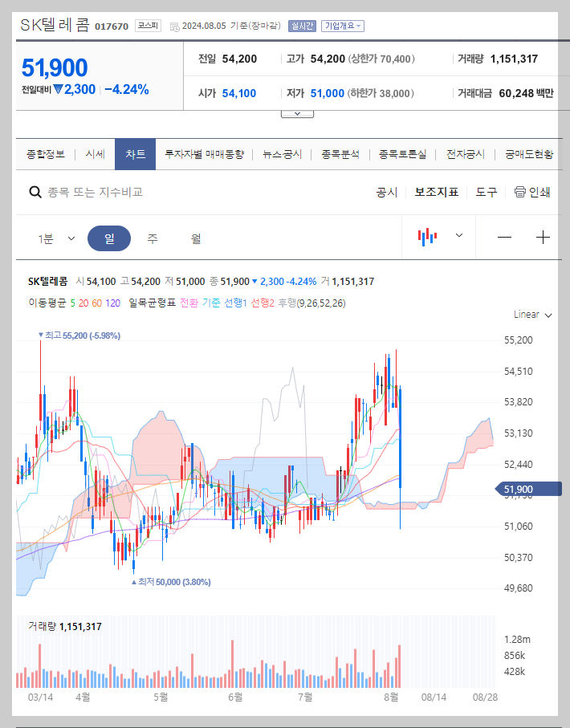The height and width of the screenshot is (728, 570).
Task: Toggle the 선행1 Ichimoku legend
Action: (235, 303)
